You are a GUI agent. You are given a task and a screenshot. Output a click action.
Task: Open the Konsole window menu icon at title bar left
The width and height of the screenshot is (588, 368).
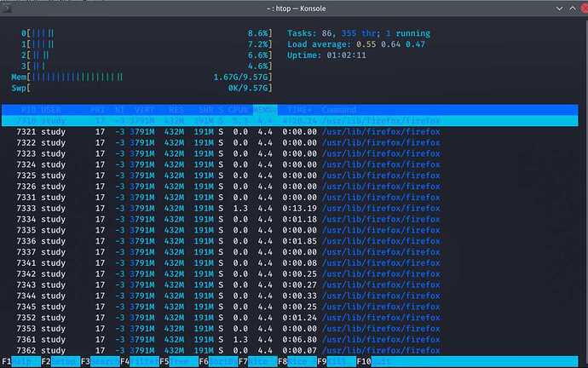pyautogui.click(x=6, y=9)
